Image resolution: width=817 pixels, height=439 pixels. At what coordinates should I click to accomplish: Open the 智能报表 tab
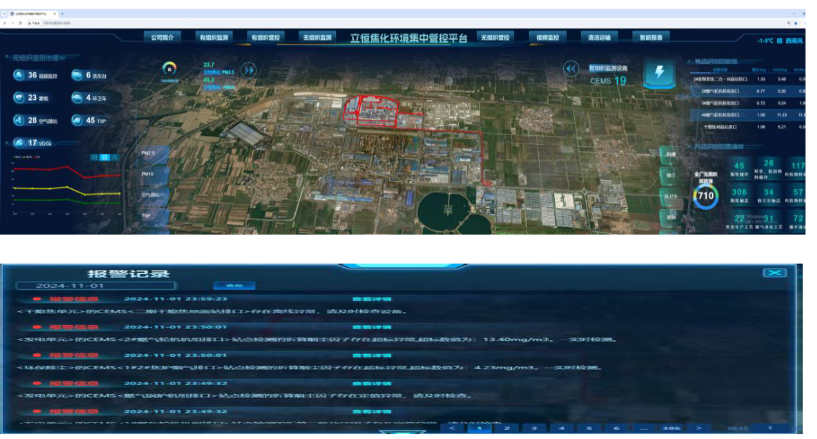click(651, 37)
